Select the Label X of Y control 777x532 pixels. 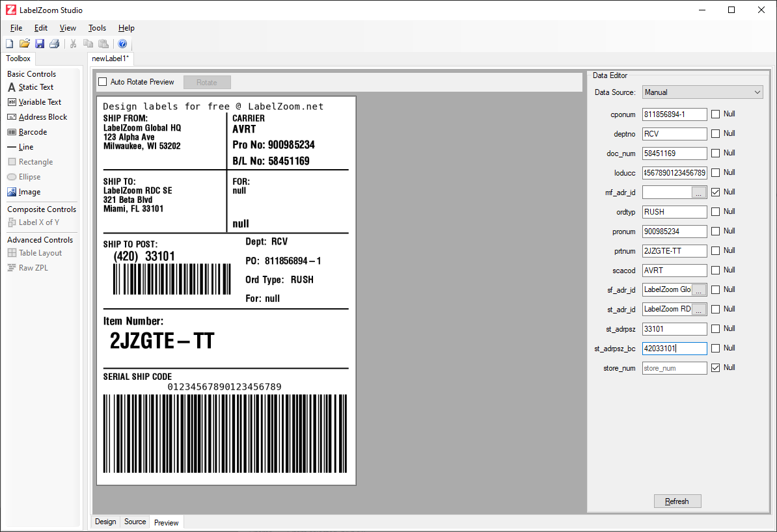(x=33, y=222)
